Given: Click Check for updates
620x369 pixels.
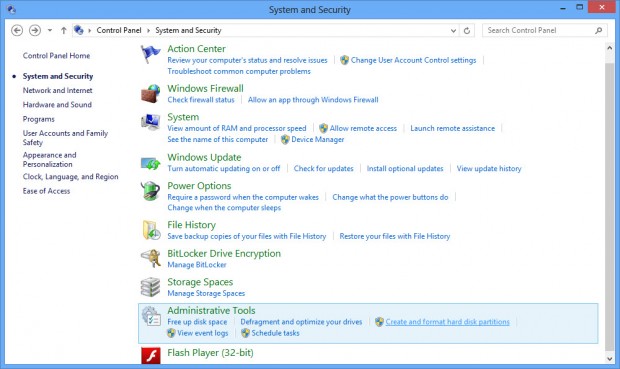Looking at the screenshot, I should point(323,168).
